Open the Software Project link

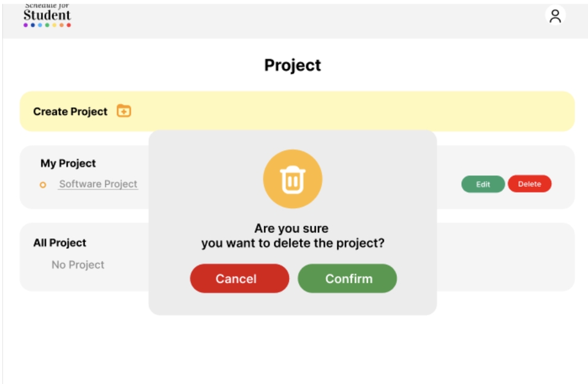pos(98,184)
